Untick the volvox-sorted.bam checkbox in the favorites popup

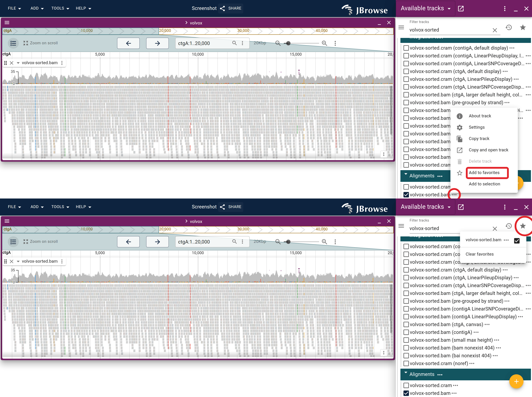517,241
